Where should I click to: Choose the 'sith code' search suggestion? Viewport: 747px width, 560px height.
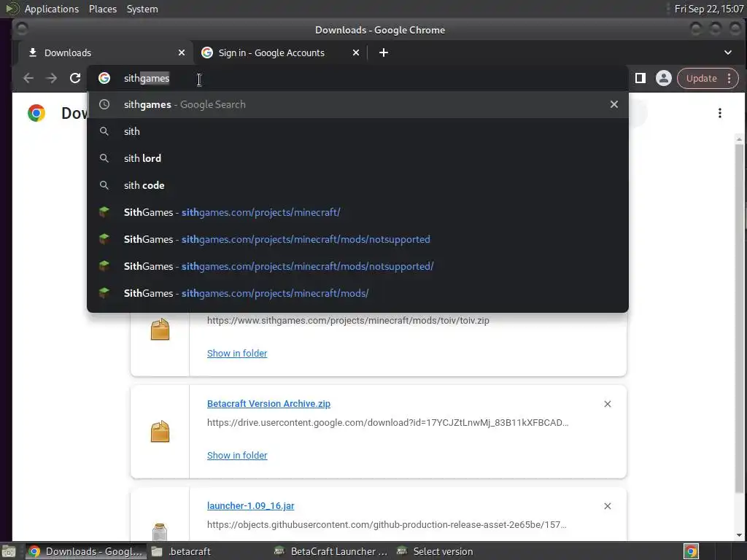tap(357, 185)
